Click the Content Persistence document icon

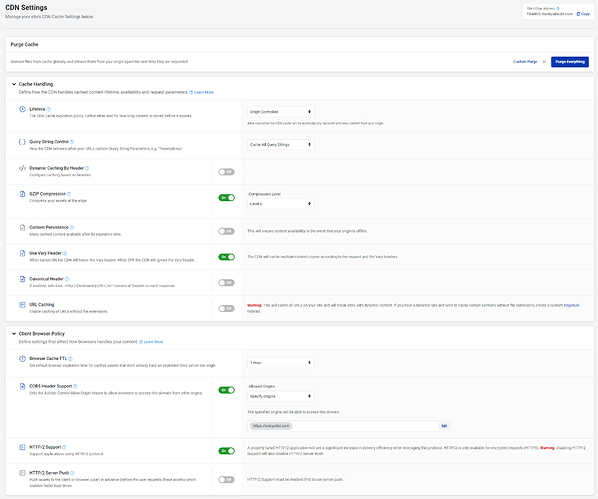click(23, 227)
